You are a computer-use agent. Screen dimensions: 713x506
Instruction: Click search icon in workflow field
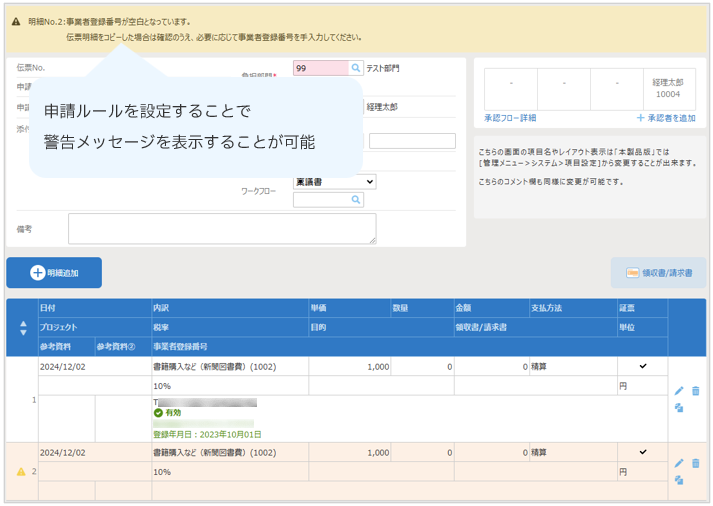(x=355, y=200)
